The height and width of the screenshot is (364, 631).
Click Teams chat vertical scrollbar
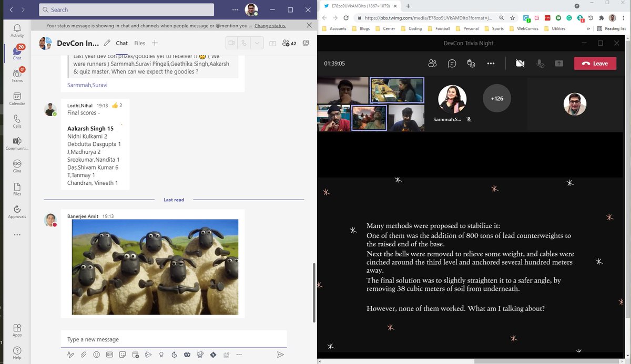[313, 293]
